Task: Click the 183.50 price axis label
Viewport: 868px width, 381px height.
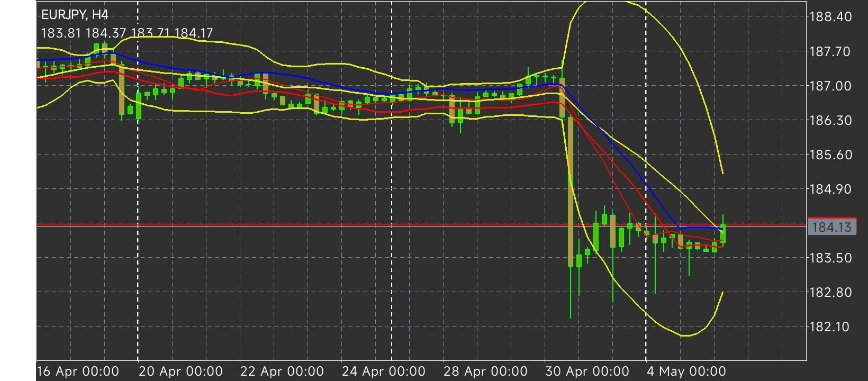Action: [x=831, y=258]
